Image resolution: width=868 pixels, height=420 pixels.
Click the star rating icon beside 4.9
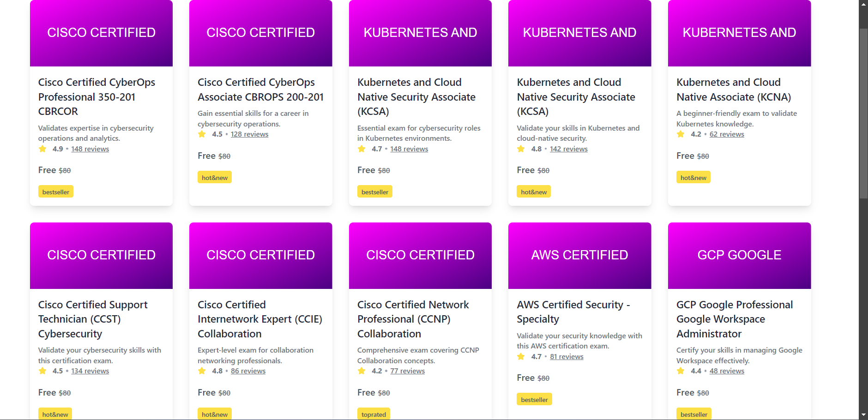click(42, 149)
